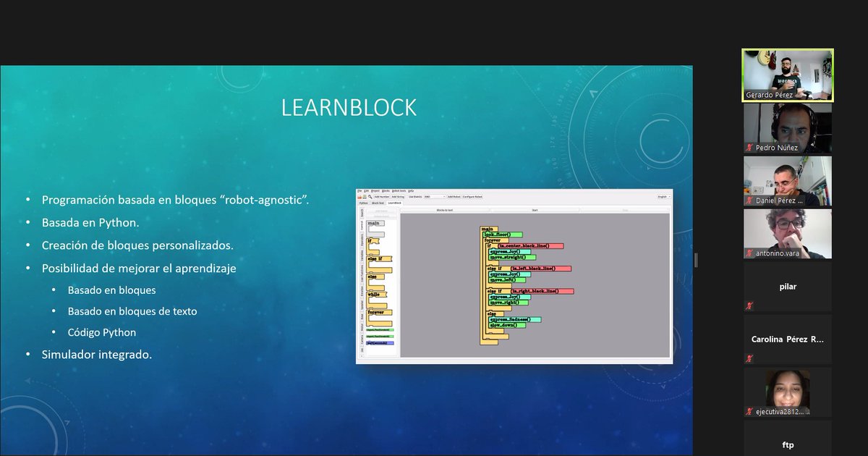Click muted mic icon on antonino.vara
Image resolution: width=868 pixels, height=456 pixels.
[749, 253]
